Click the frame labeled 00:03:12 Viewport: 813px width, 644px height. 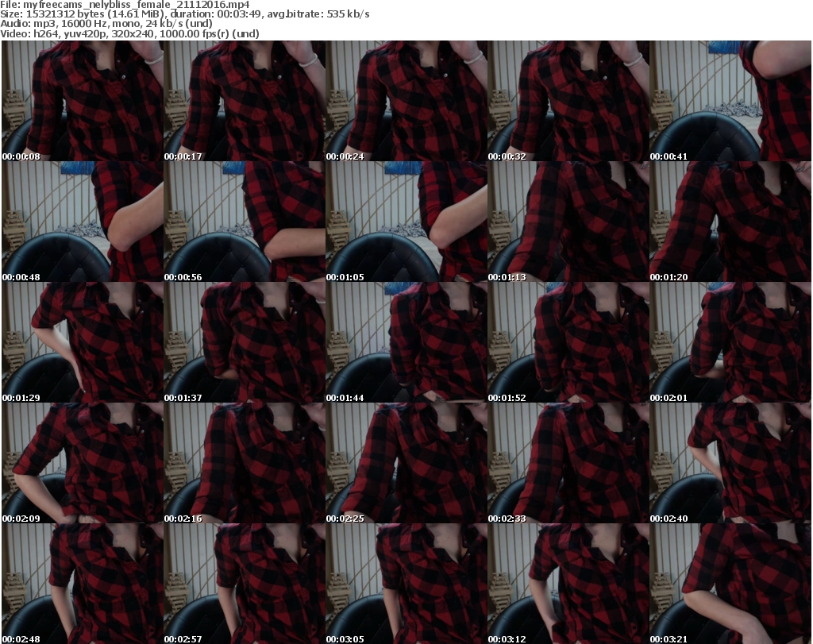tap(568, 584)
